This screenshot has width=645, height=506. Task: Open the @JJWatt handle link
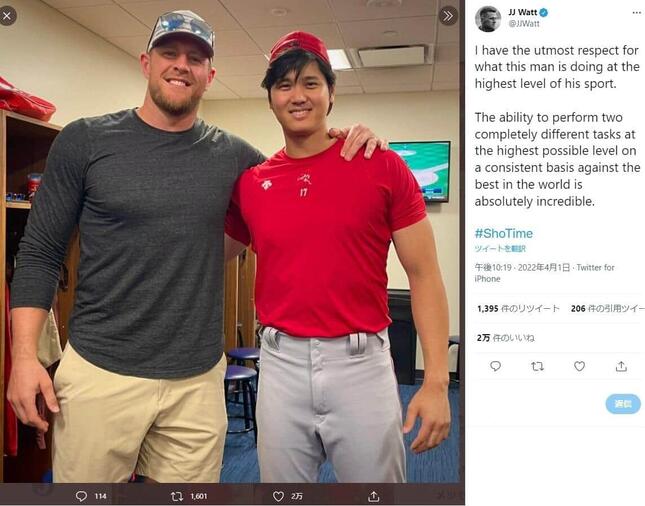pyautogui.click(x=521, y=23)
